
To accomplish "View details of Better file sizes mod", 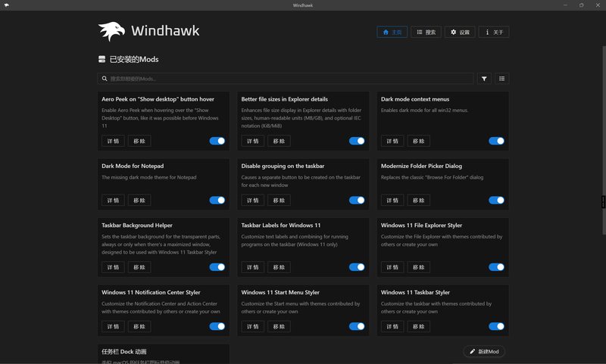I will point(253,141).
